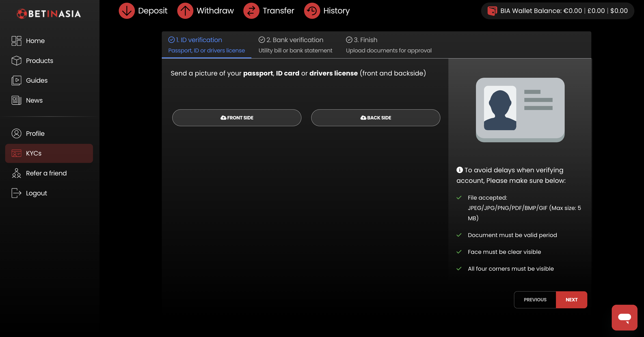
Task: Open Products from the sidebar
Action: pyautogui.click(x=39, y=61)
